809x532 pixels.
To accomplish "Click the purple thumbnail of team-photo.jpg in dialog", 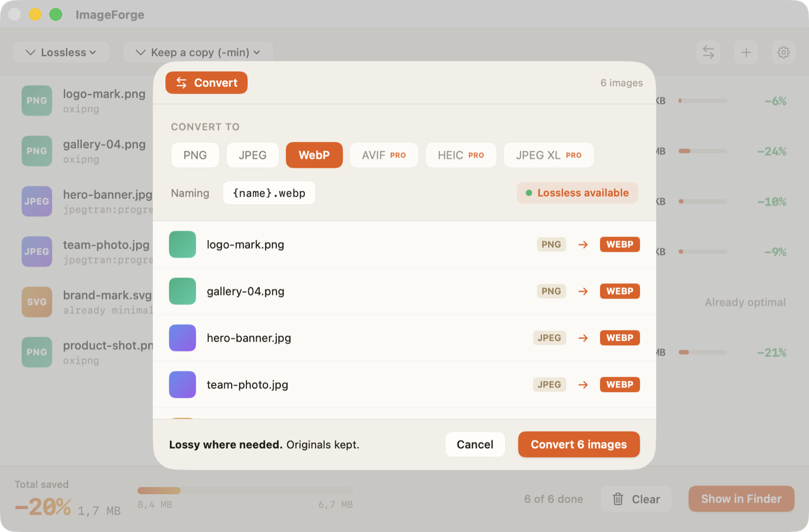I will pos(183,384).
